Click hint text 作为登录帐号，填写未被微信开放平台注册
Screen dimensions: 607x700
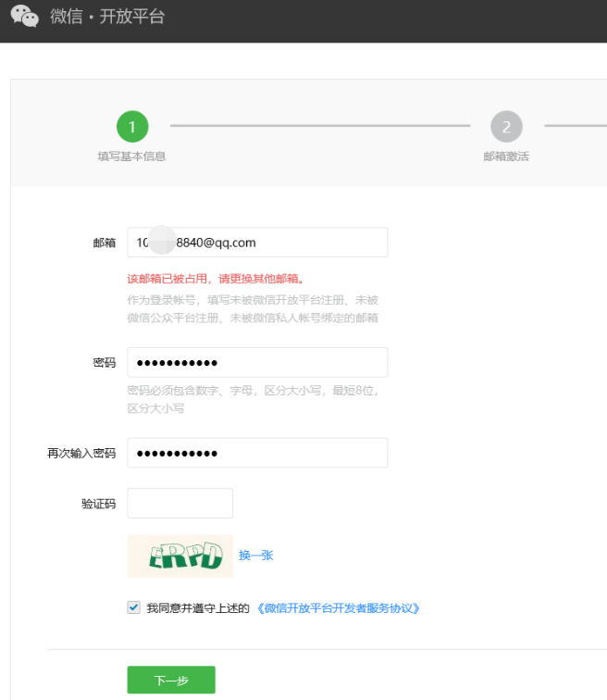(253, 309)
